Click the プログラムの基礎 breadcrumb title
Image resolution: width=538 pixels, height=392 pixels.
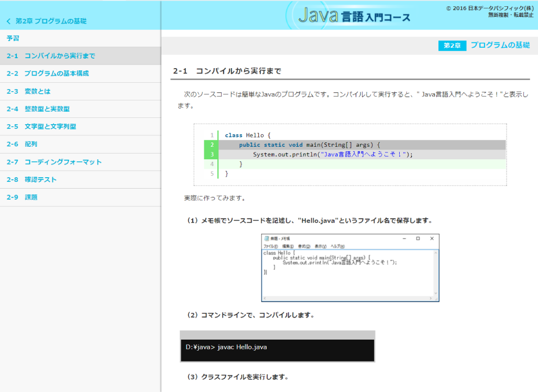[500, 45]
